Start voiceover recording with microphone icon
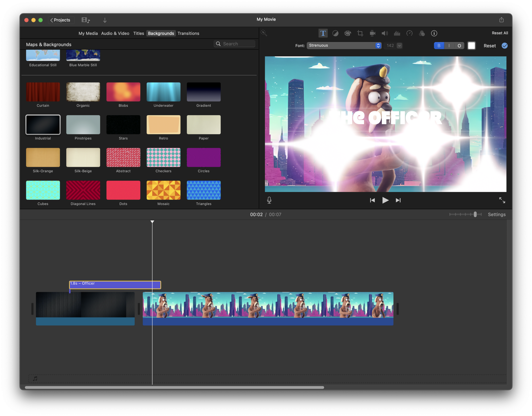The width and height of the screenshot is (532, 416). pyautogui.click(x=269, y=200)
